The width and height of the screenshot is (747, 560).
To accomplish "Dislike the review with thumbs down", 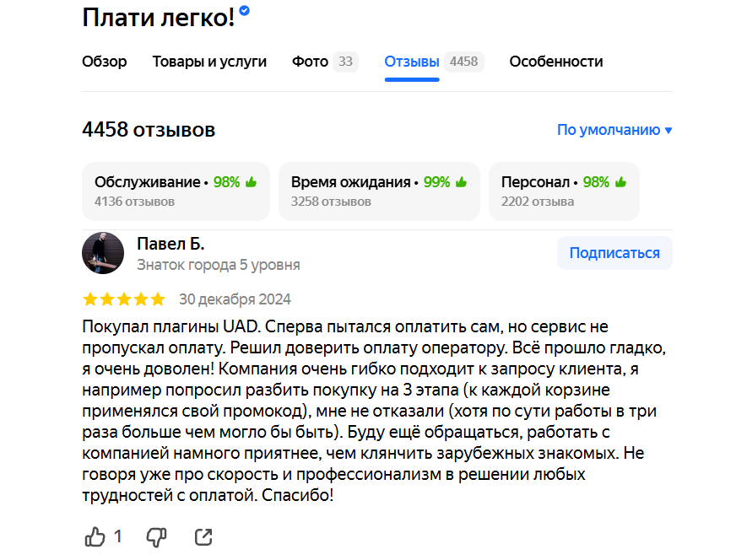I will [x=157, y=536].
